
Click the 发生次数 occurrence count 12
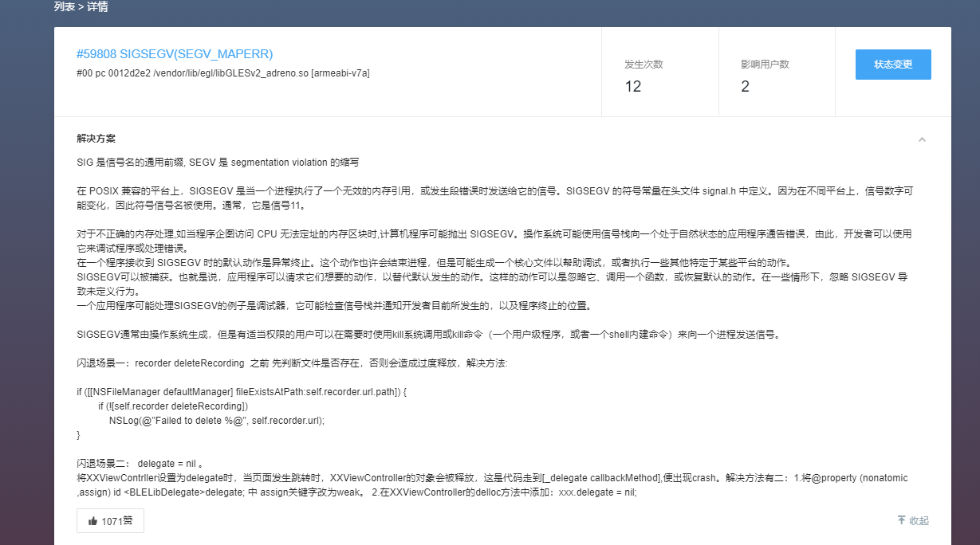point(632,86)
